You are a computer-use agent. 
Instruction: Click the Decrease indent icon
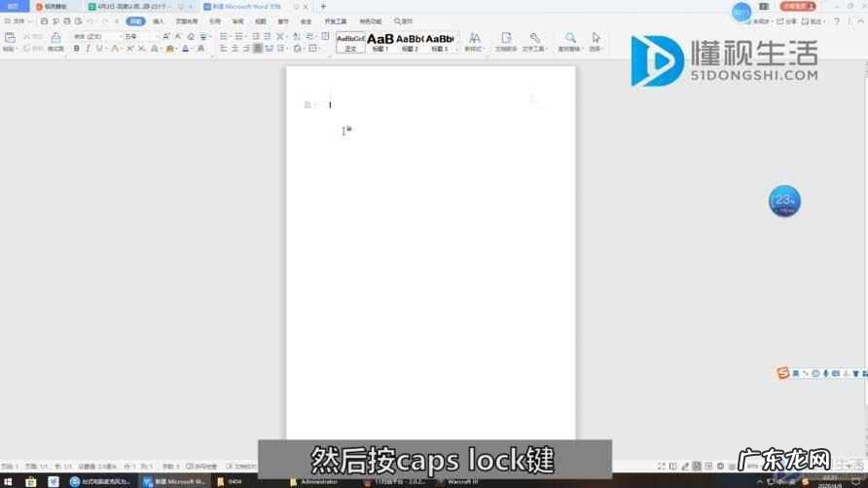coord(256,37)
